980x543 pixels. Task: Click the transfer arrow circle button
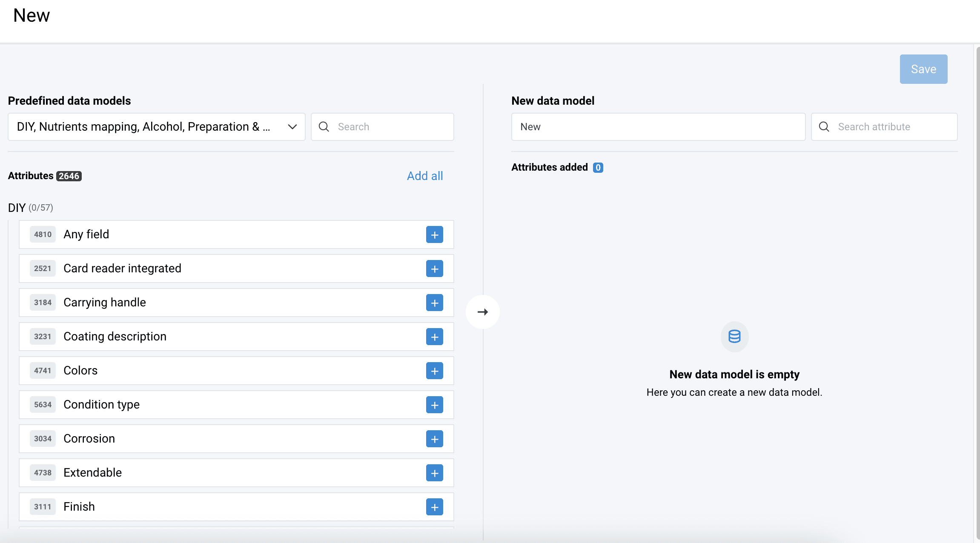[482, 312]
